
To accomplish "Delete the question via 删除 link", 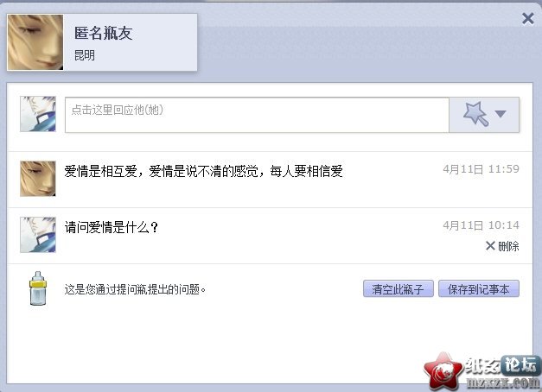I will pos(502,246).
